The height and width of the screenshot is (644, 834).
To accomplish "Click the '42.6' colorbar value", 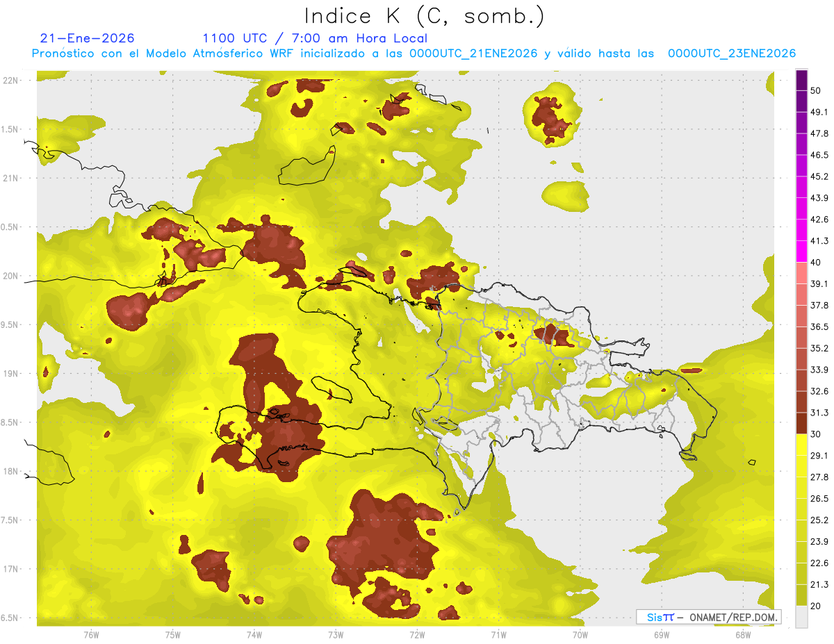I will coord(819,220).
